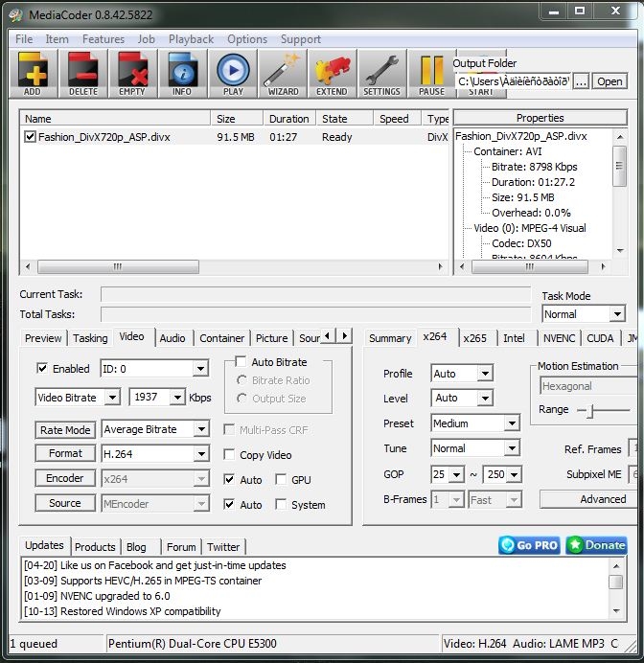Open the Tune Normal dropdown

[475, 448]
